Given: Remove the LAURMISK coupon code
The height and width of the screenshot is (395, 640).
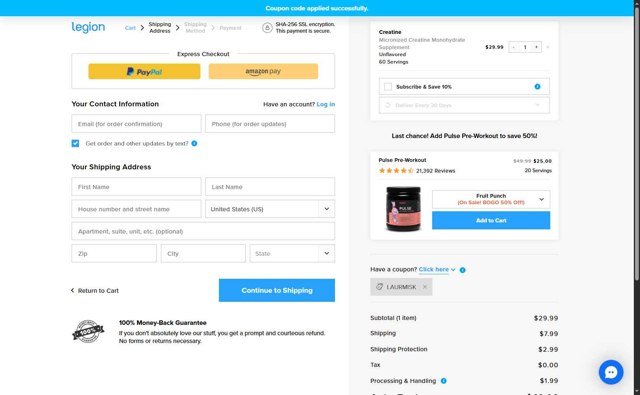Looking at the screenshot, I should pos(425,287).
